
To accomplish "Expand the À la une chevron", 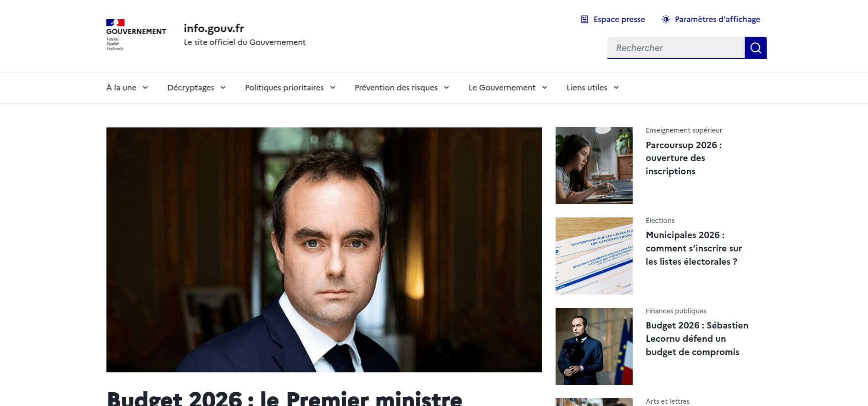I will 145,88.
